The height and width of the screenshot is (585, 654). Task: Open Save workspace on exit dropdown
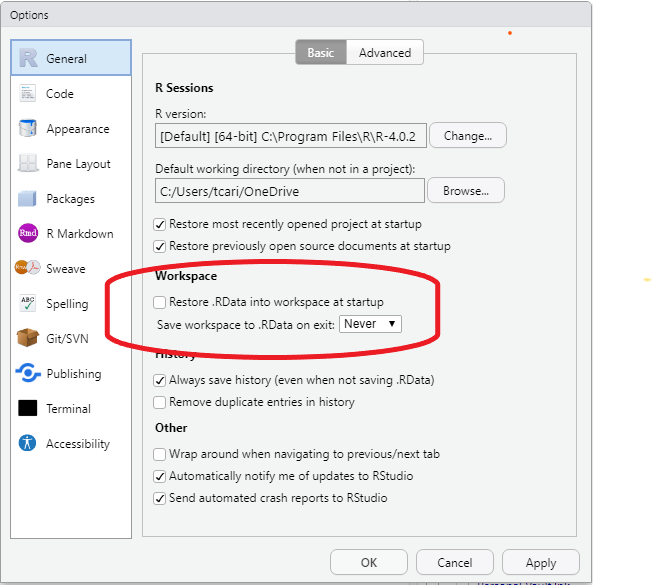coord(370,324)
